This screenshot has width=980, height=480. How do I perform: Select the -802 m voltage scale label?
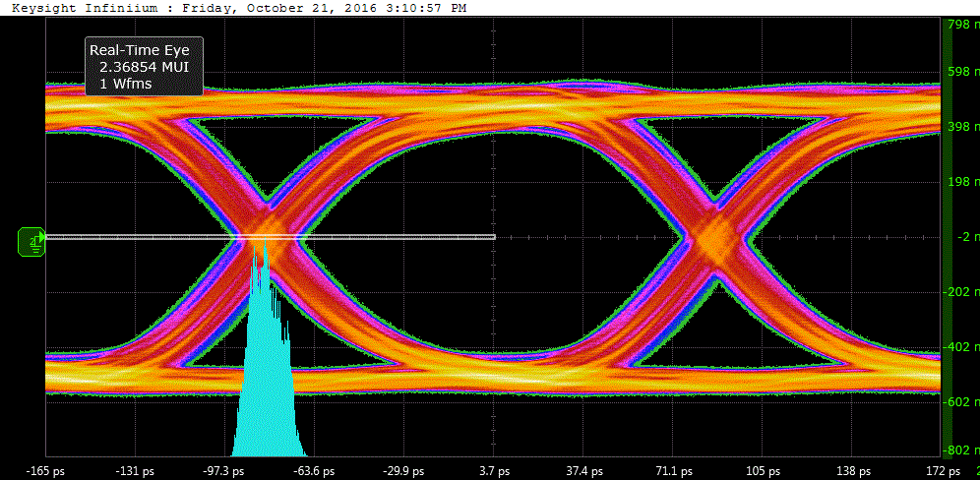pyautogui.click(x=961, y=450)
